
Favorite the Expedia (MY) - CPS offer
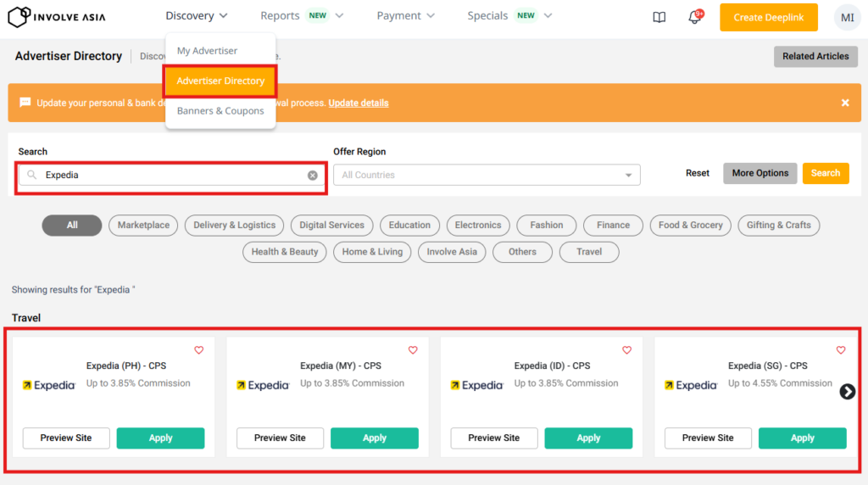click(x=413, y=350)
